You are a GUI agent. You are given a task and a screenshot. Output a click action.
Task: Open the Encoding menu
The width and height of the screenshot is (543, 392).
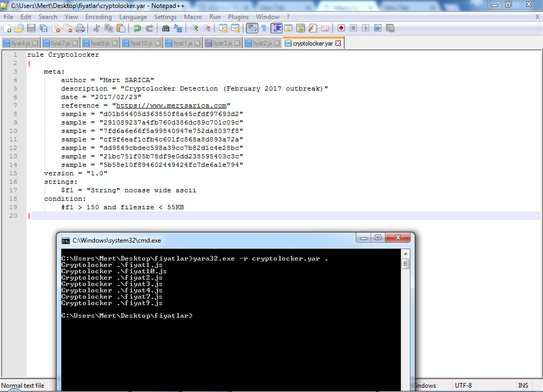click(x=98, y=17)
